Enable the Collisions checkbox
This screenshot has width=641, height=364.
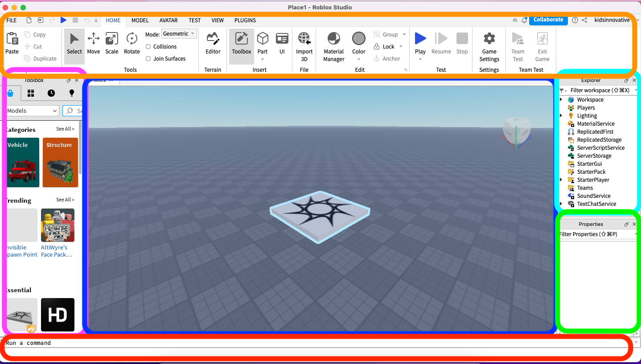(x=148, y=47)
